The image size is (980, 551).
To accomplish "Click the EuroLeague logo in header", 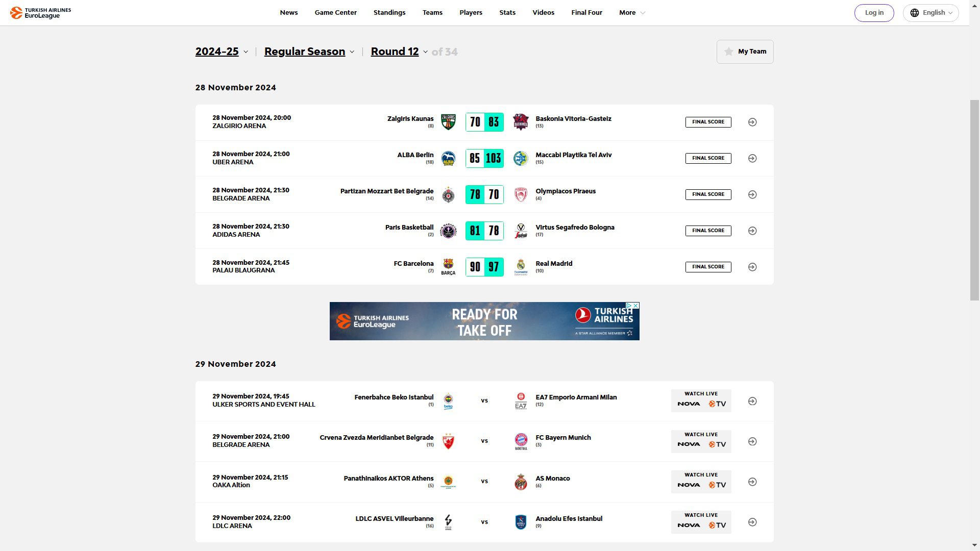I will 41,13.
